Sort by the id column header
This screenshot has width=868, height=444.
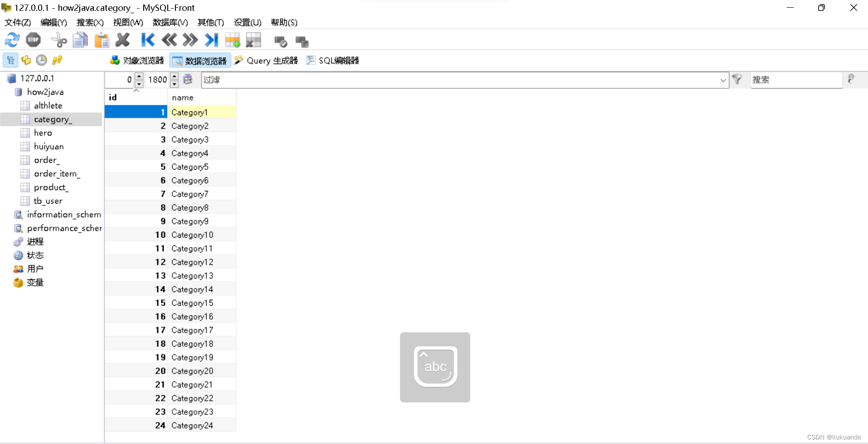tap(136, 97)
